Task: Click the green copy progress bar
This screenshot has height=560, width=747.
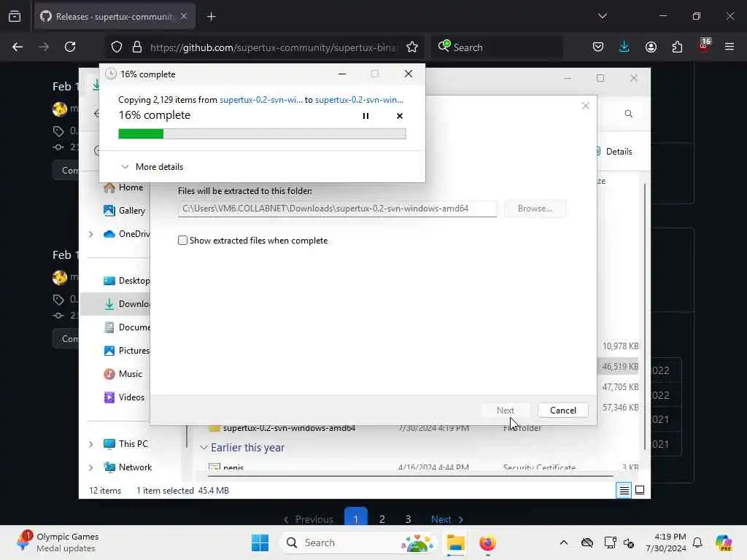Action: [262, 134]
